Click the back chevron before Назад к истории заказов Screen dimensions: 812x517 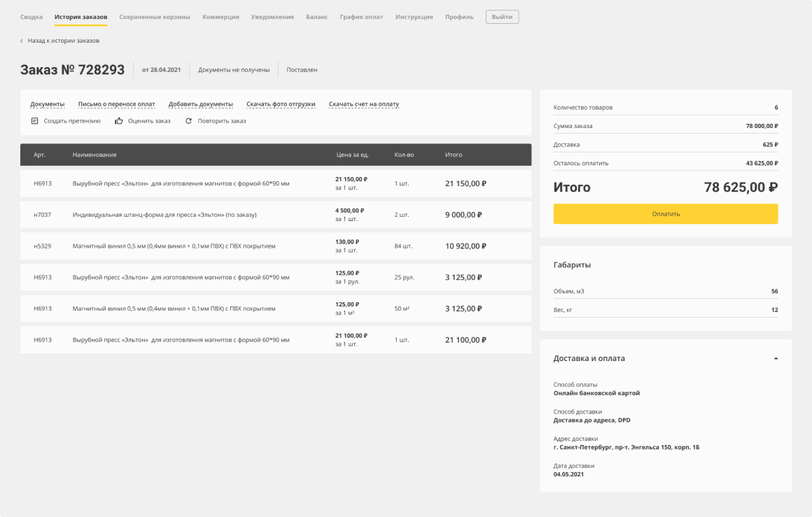(22, 41)
